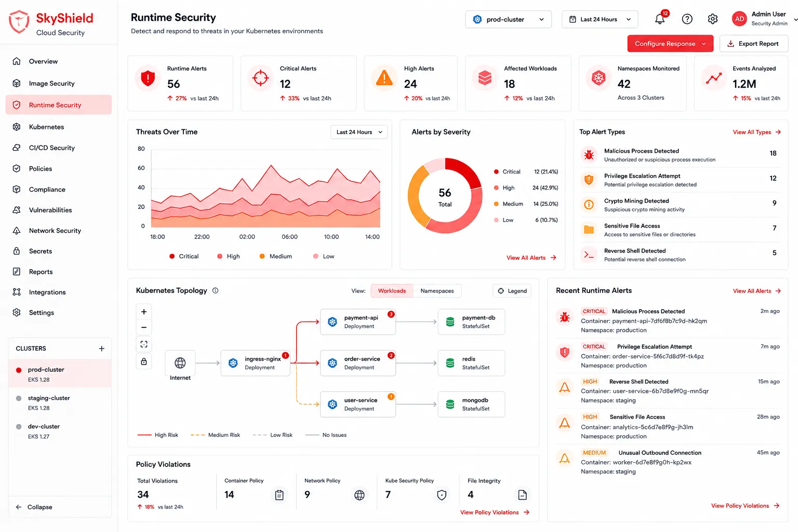798x532 pixels.
Task: Select the user-service deployment node
Action: [x=358, y=404]
